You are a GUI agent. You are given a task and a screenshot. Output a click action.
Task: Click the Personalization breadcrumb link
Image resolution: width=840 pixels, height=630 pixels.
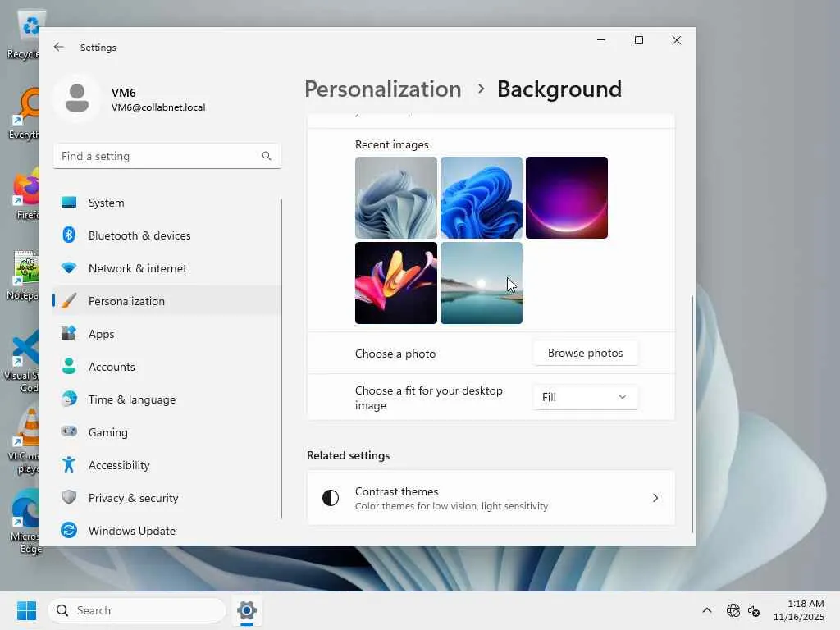(382, 89)
